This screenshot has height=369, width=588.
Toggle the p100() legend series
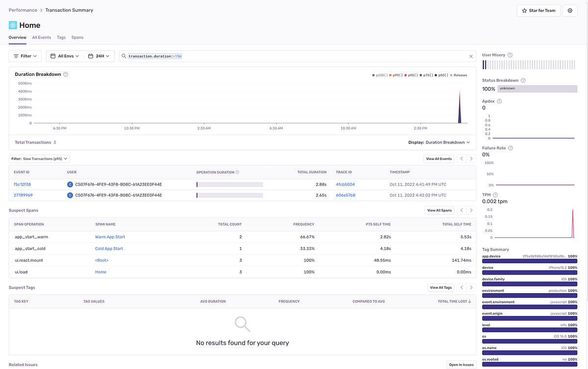[380, 75]
